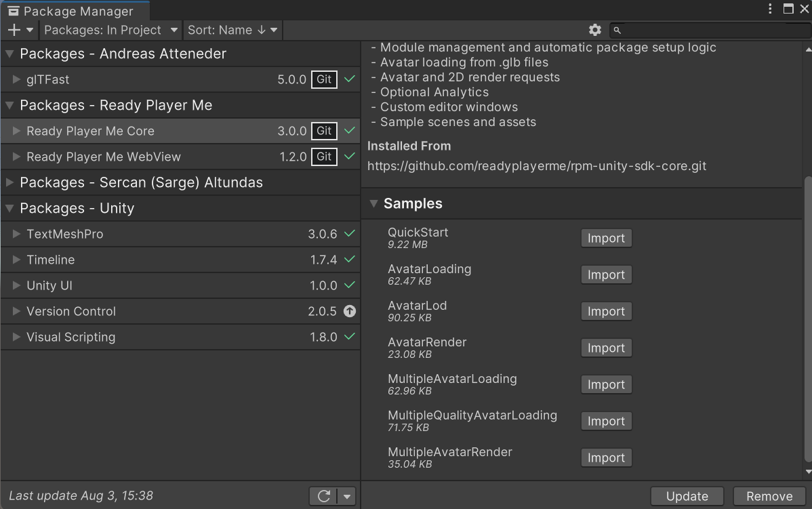Expand Packages - Sercan (Sarge) Altundas group
The height and width of the screenshot is (509, 812).
click(x=10, y=182)
